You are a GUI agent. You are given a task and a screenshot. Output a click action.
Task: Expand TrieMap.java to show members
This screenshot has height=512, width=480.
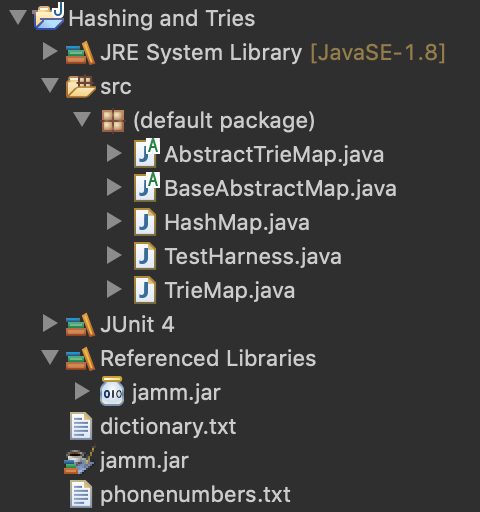[x=114, y=289]
